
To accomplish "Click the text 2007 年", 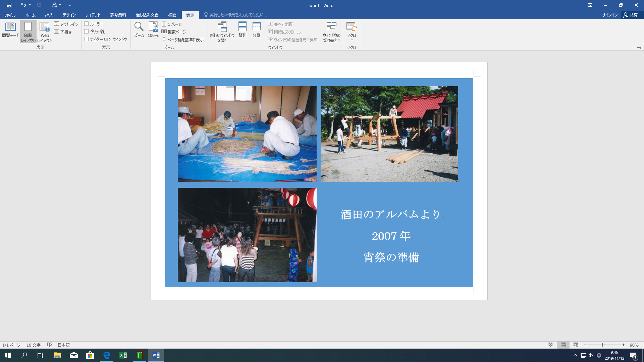I will point(391,236).
